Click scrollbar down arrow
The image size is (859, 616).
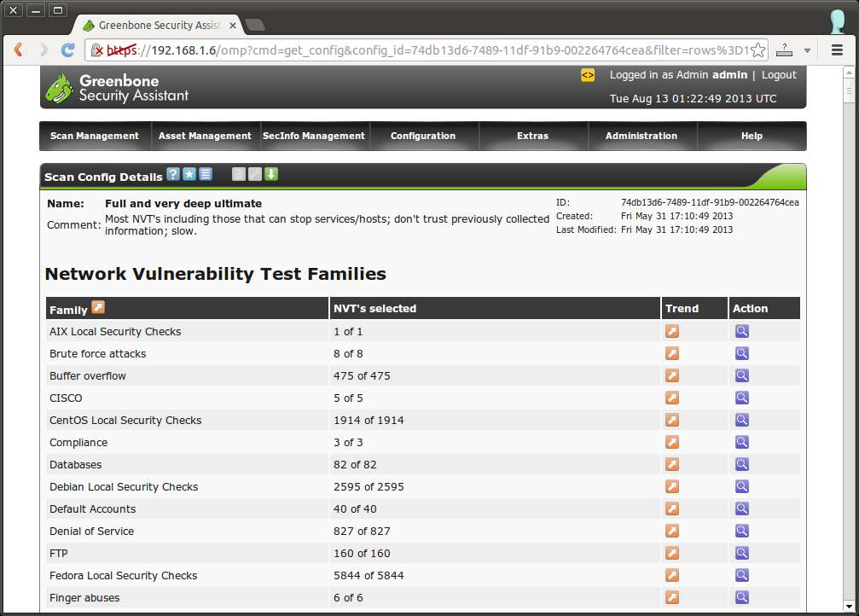pos(849,607)
